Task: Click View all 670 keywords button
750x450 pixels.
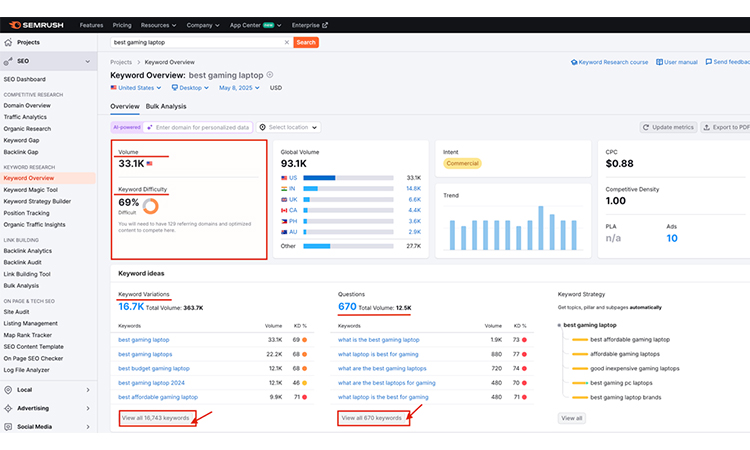Action: click(x=373, y=418)
